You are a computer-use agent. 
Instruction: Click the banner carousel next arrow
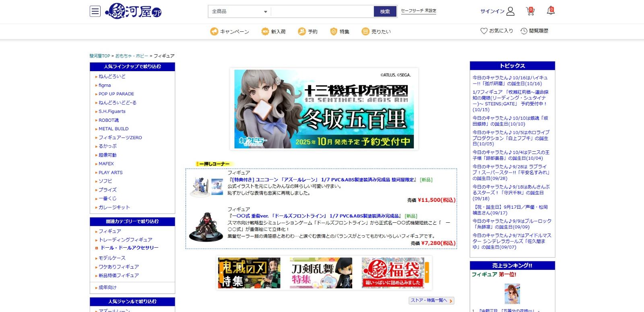(x=427, y=273)
